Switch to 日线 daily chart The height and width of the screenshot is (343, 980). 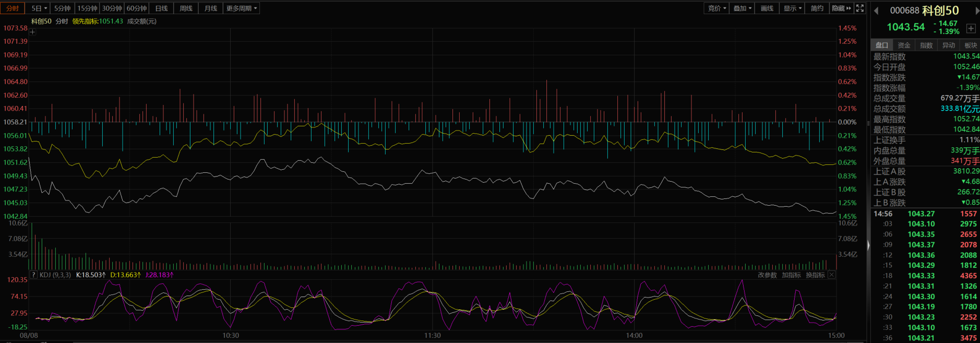pos(162,8)
